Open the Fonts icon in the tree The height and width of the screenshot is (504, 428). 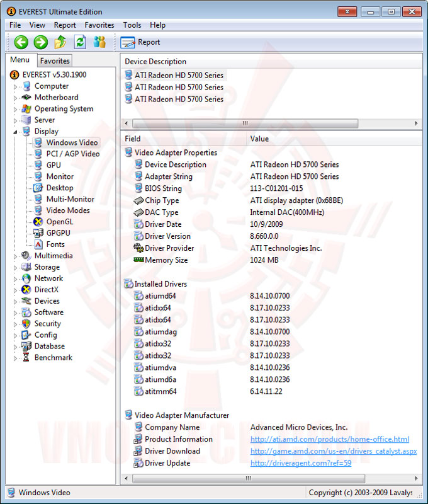coord(38,244)
